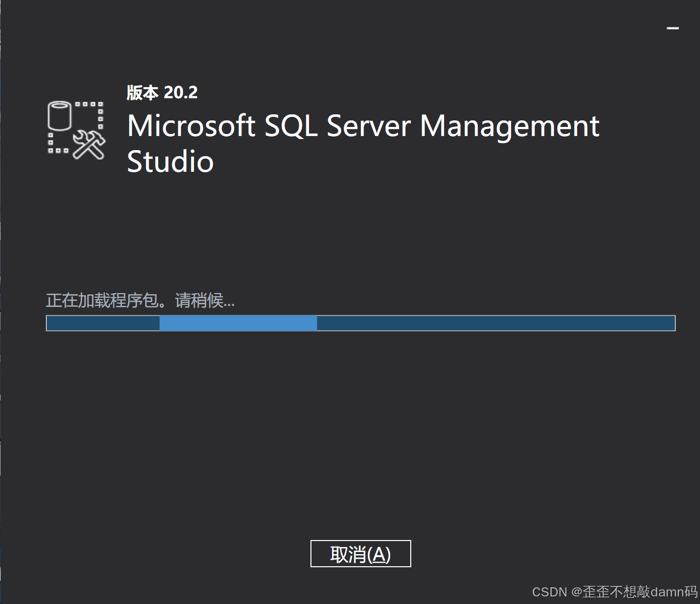Click the Microsoft SQL Server Management Studio title

point(363,143)
